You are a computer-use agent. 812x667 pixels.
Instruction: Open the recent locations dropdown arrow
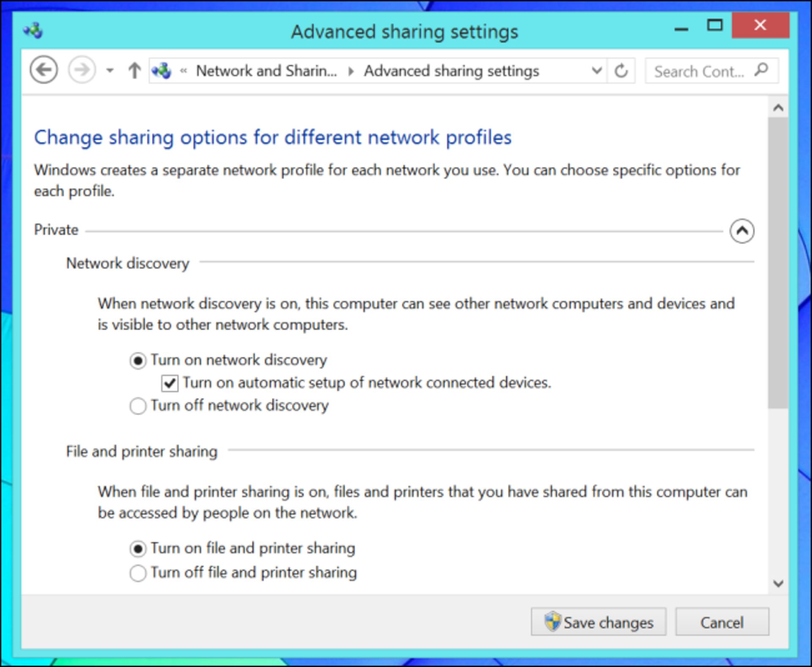[110, 71]
